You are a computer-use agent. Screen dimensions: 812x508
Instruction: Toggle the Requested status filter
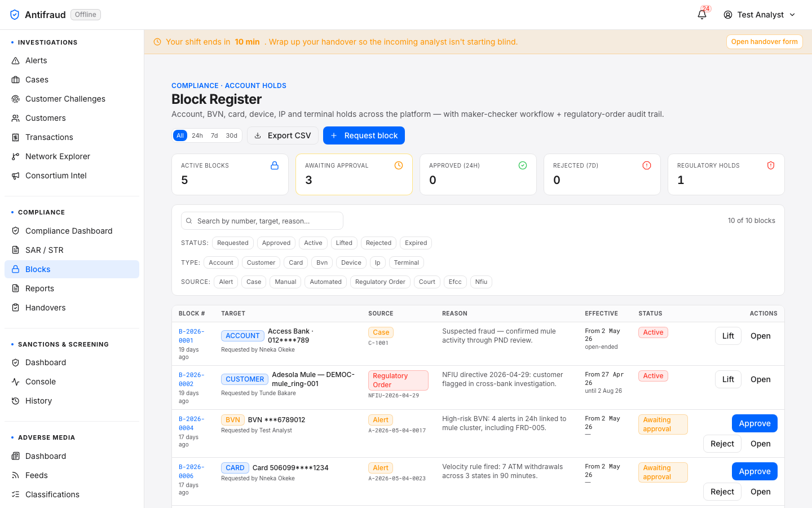(233, 243)
